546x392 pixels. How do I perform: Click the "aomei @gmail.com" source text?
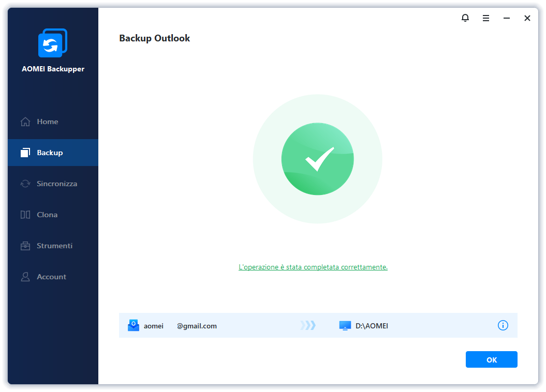pos(181,326)
